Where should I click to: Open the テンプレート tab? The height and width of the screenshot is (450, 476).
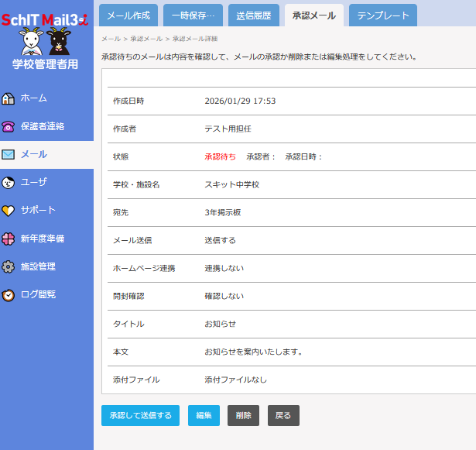click(382, 15)
